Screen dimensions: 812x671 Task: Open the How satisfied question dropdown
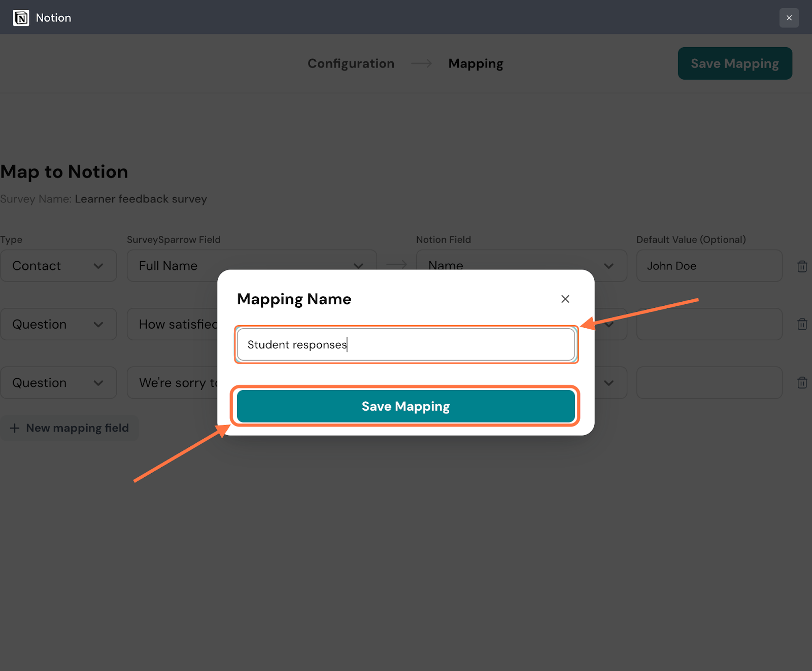(173, 324)
